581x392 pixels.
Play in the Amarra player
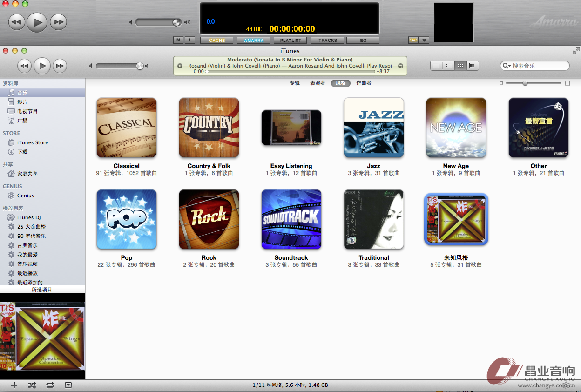37,22
